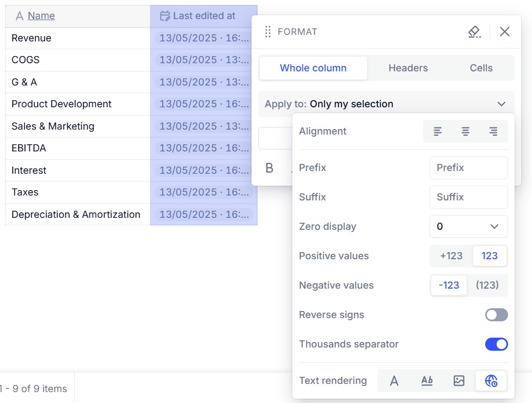The height and width of the screenshot is (403, 532).
Task: Click the COGS last edited date cell
Action: (x=204, y=60)
